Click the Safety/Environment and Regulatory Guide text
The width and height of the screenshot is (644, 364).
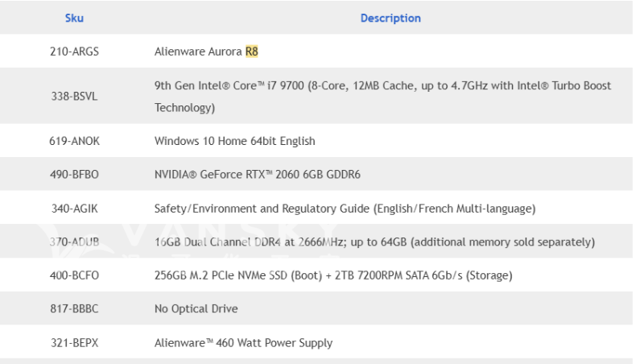coord(345,209)
